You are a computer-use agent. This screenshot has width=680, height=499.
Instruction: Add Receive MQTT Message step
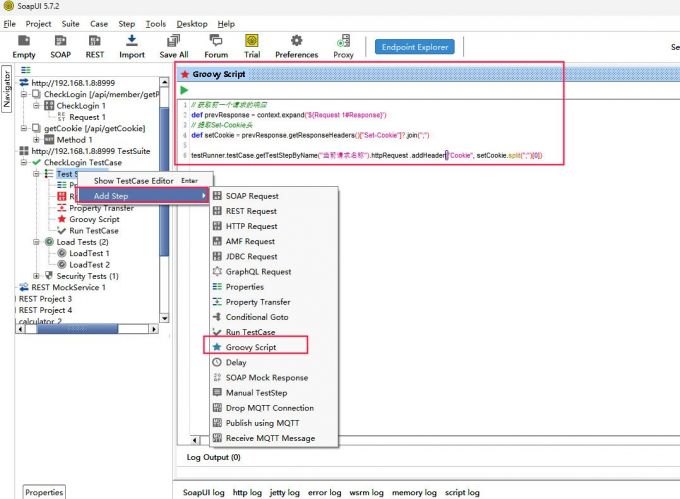[273, 438]
